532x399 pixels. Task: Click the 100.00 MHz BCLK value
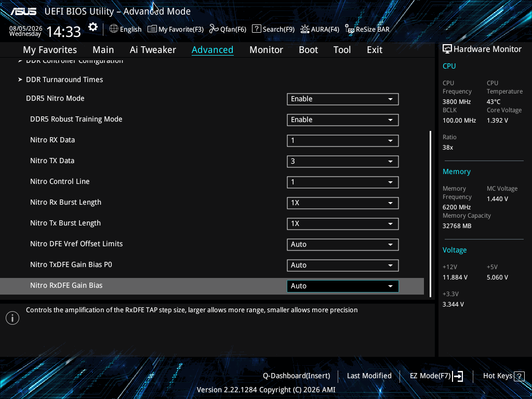tap(459, 121)
